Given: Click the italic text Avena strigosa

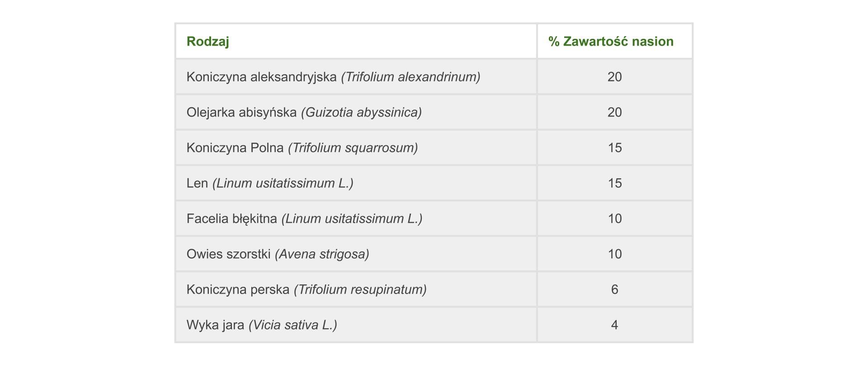Looking at the screenshot, I should (x=322, y=254).
